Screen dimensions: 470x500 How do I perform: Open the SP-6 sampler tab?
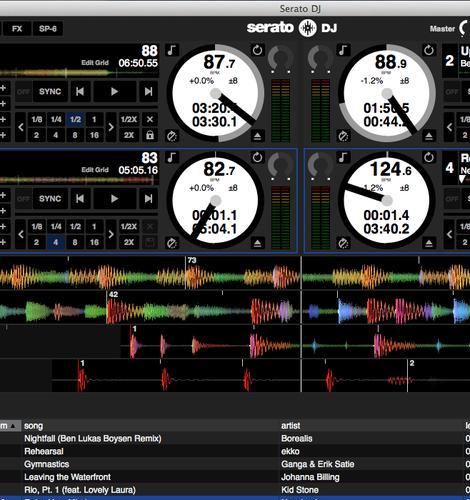48,29
